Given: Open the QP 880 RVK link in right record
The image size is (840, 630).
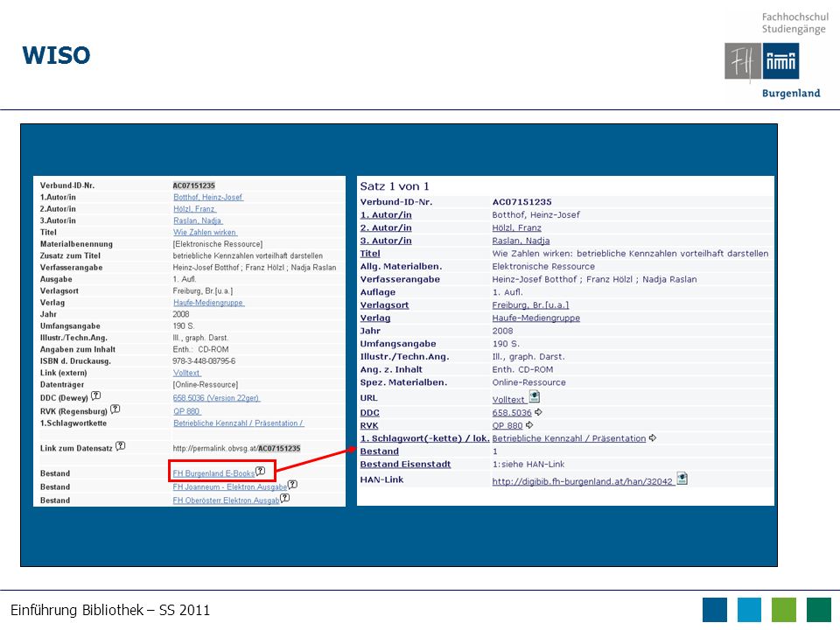Looking at the screenshot, I should coord(507,425).
